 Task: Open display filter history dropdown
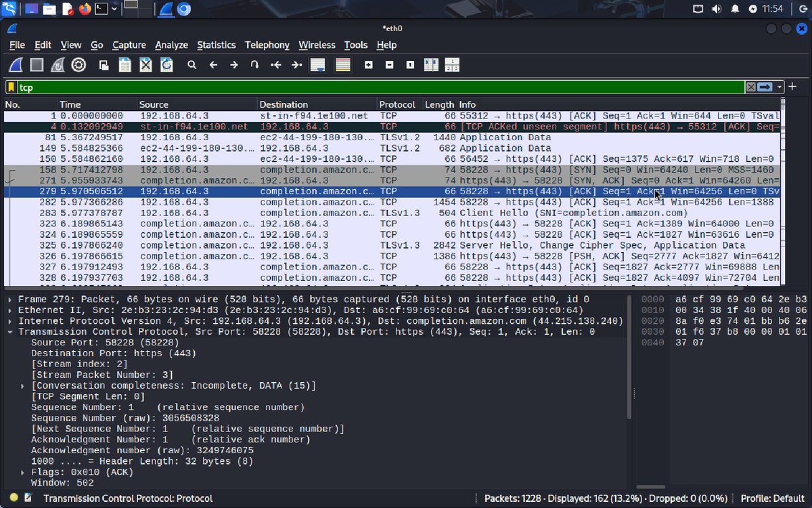[780, 87]
